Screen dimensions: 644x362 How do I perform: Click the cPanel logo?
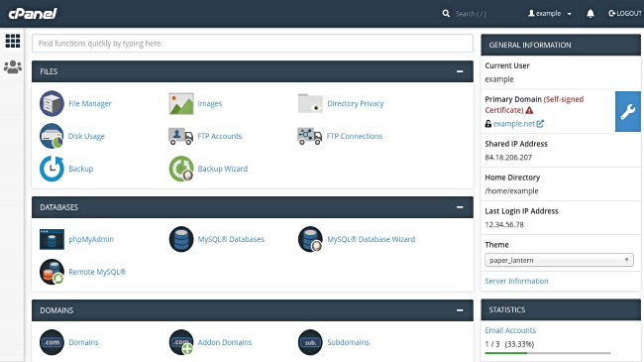pos(33,14)
